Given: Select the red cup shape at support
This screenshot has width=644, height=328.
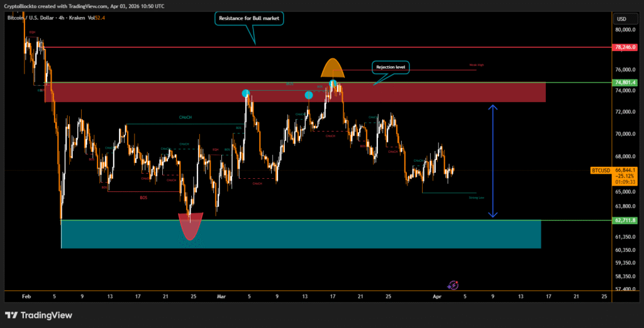Looking at the screenshot, I should point(190,227).
